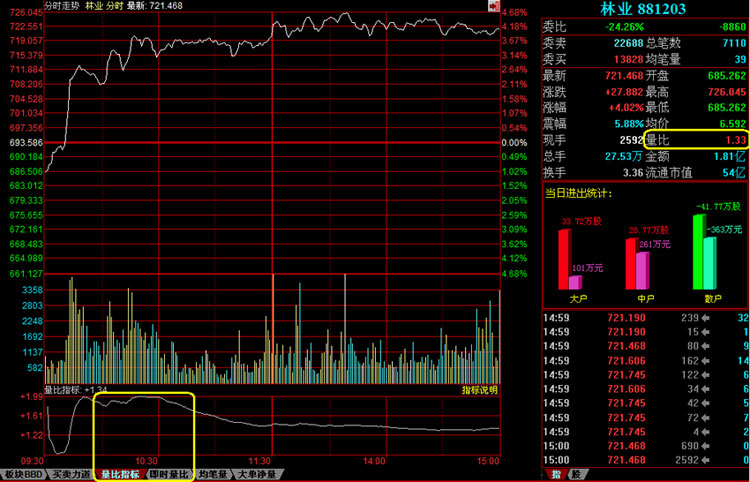
Task: Click the 指标说明 link
Action: click(479, 390)
